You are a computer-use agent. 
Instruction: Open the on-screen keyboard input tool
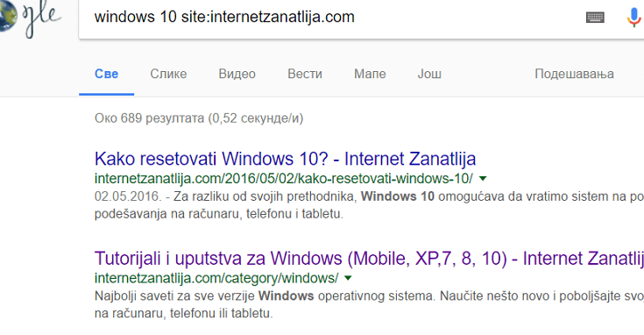pyautogui.click(x=595, y=18)
